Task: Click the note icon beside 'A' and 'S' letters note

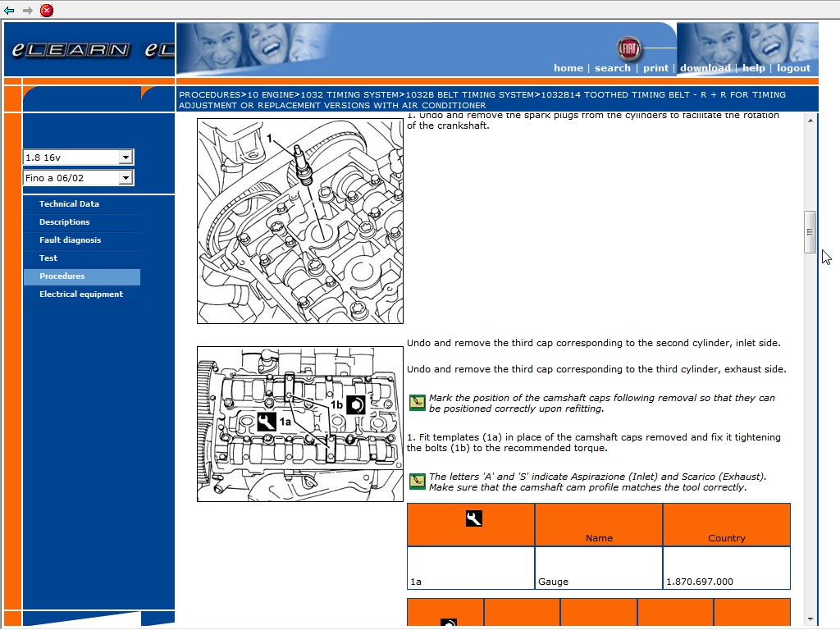Action: [x=417, y=481]
